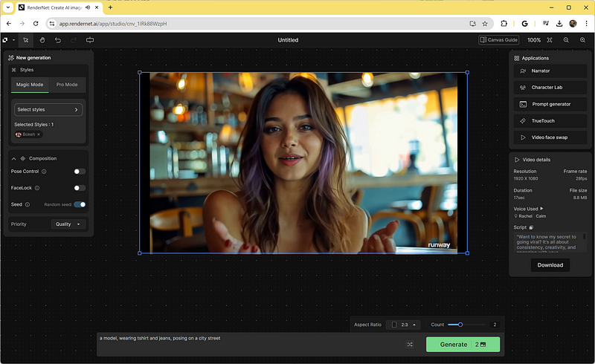Collapse the Composition section
This screenshot has width=595, height=364.
tap(13, 158)
